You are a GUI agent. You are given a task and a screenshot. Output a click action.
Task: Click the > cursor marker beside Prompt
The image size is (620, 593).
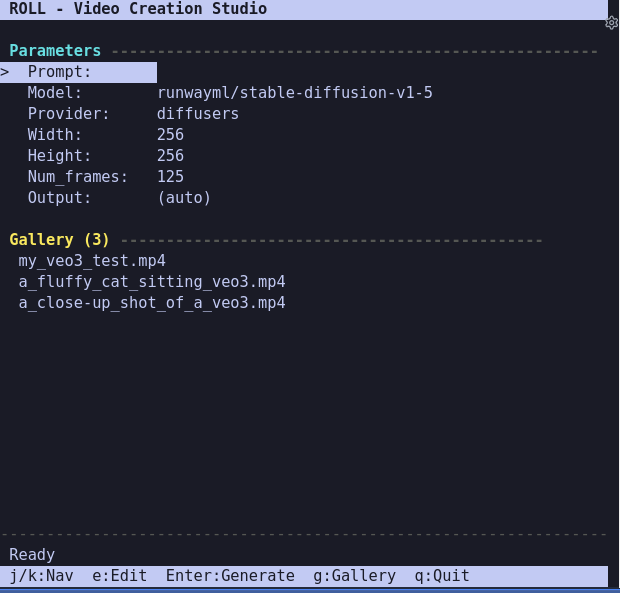coord(5,72)
